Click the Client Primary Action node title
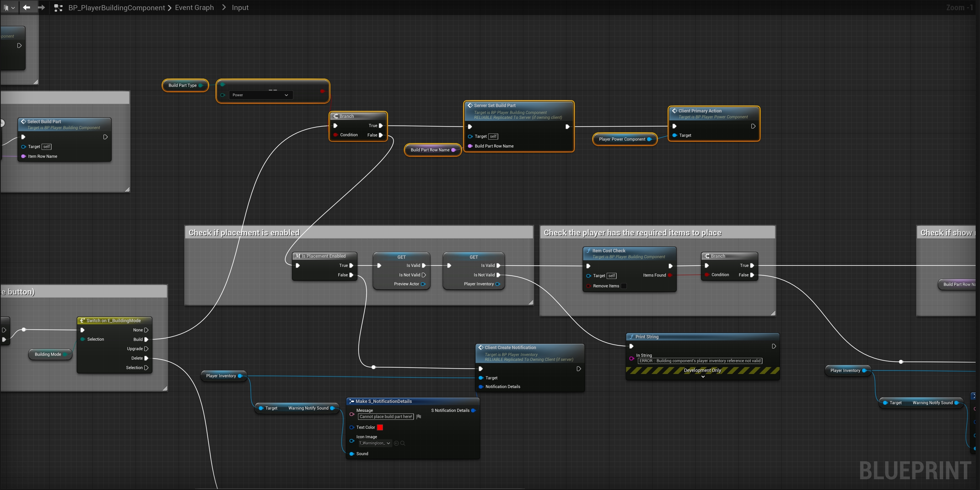980x490 pixels. 700,111
